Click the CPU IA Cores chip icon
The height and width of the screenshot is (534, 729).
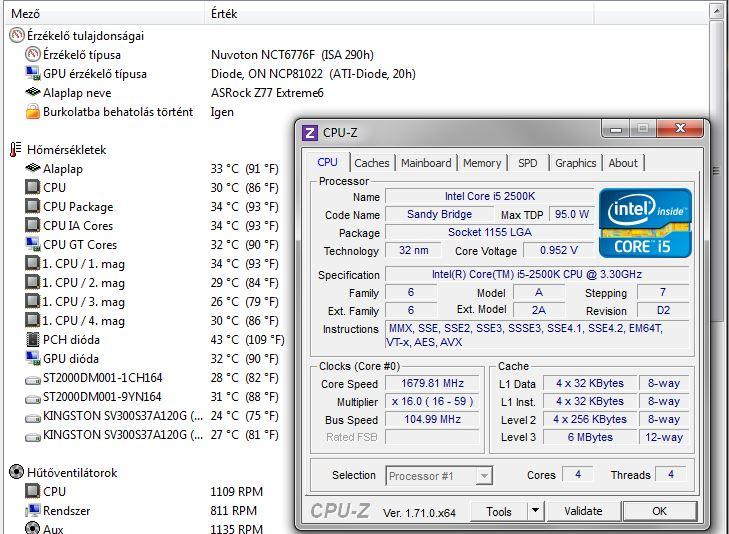(33, 225)
